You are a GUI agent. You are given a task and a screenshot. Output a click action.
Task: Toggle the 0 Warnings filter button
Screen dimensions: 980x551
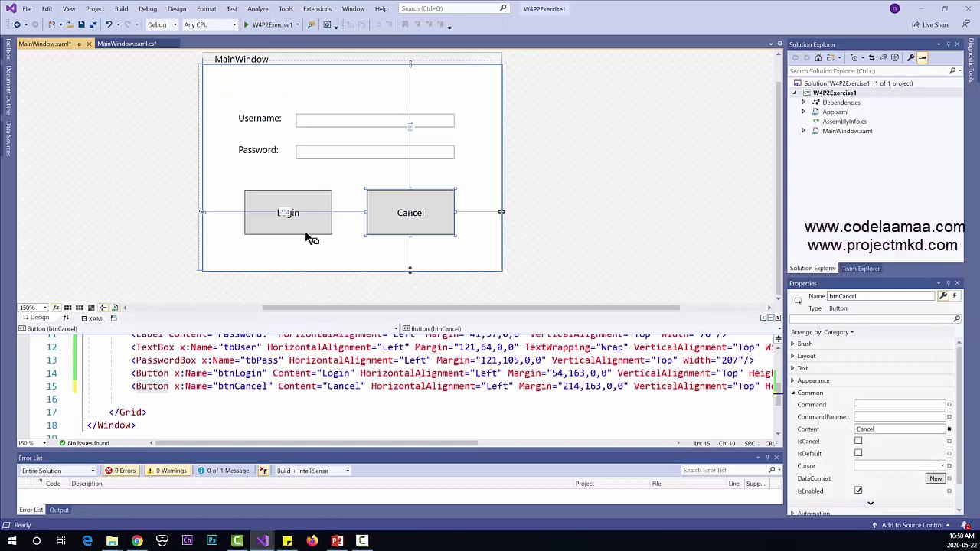coord(167,471)
